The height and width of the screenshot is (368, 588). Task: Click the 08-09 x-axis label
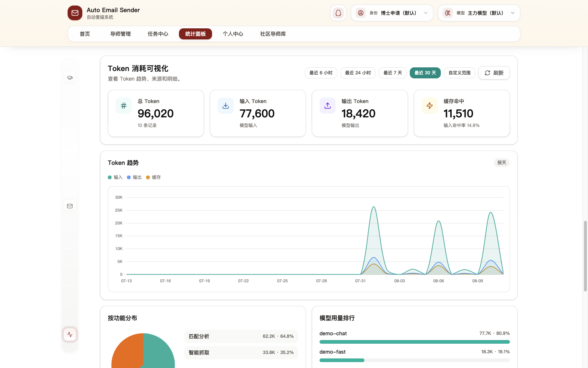[477, 281]
